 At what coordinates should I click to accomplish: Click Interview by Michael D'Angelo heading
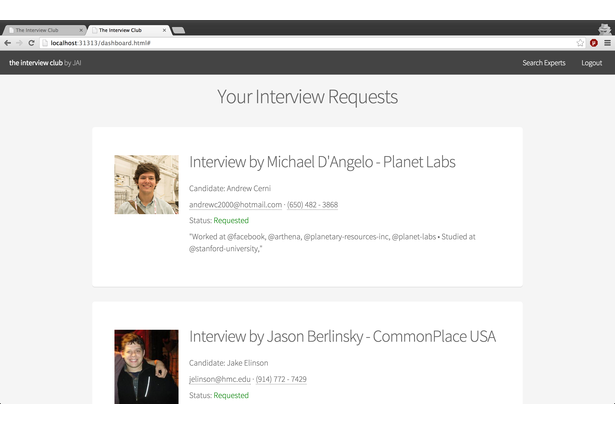tap(322, 162)
